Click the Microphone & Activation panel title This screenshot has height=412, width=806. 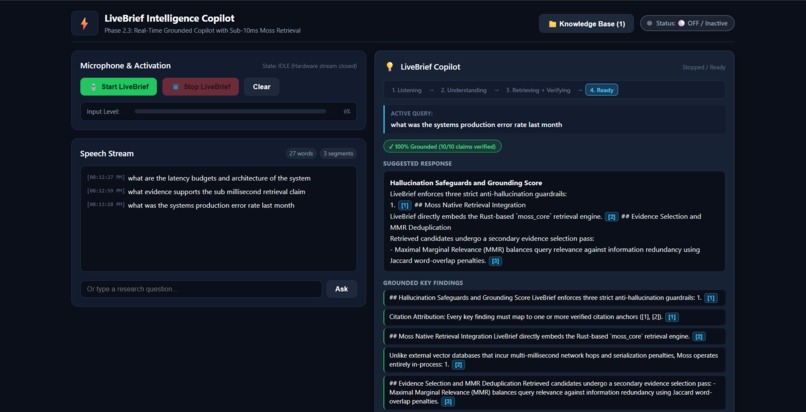(125, 66)
